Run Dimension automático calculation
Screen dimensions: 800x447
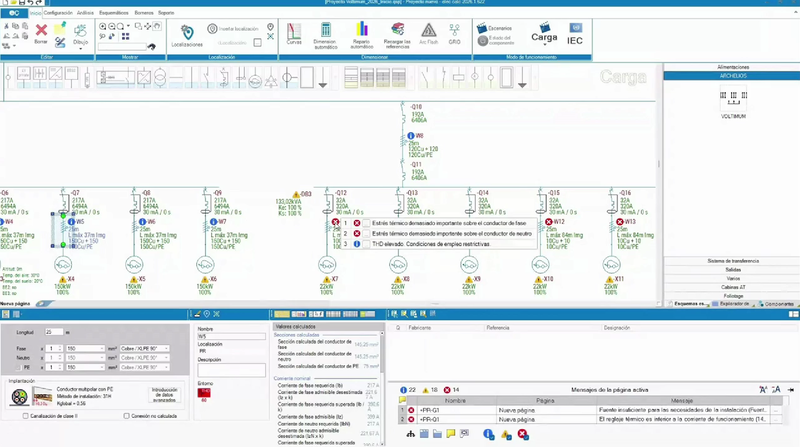(326, 35)
